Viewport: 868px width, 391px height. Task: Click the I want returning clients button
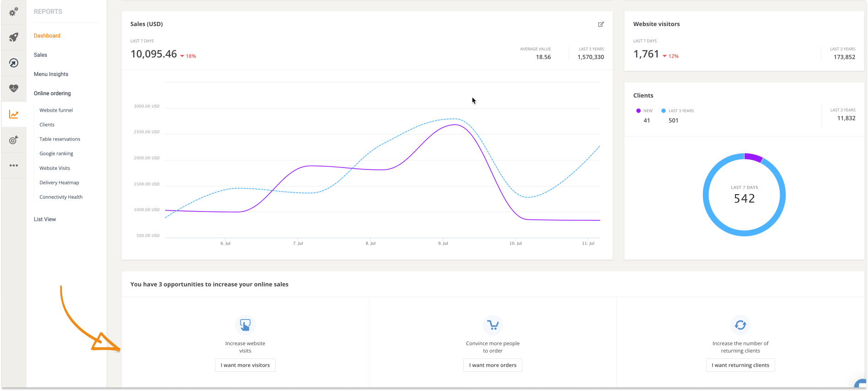[x=740, y=365]
